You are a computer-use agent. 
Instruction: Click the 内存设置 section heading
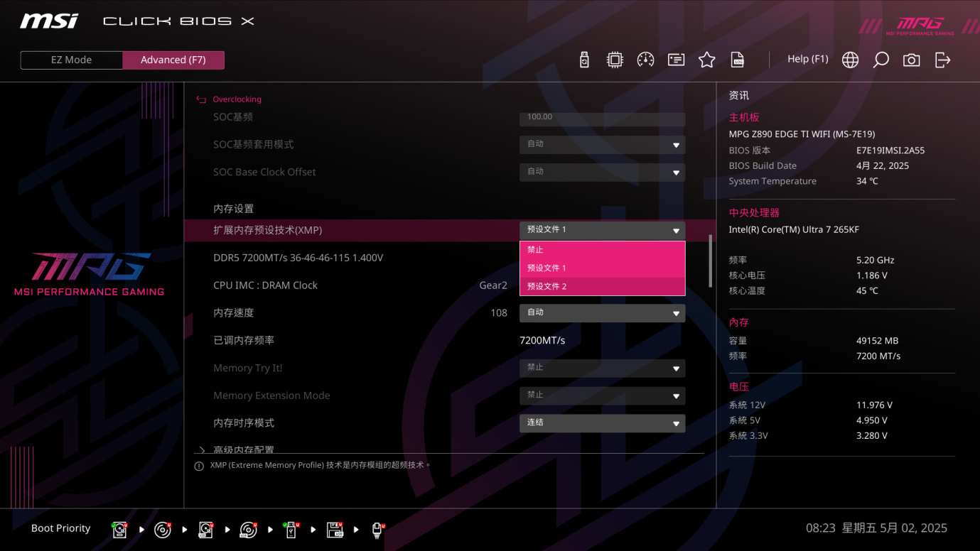[x=233, y=209]
